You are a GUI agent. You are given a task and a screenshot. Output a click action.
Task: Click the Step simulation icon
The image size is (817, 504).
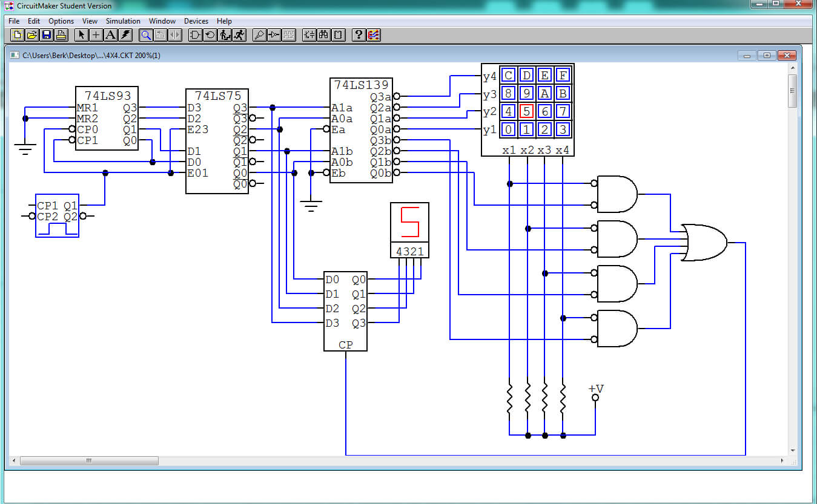[x=224, y=35]
